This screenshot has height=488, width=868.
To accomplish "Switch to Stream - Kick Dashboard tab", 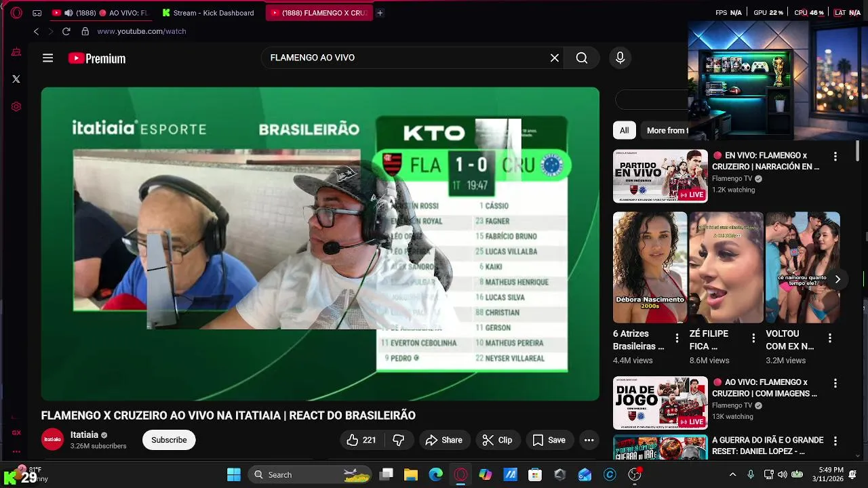I will pos(208,13).
